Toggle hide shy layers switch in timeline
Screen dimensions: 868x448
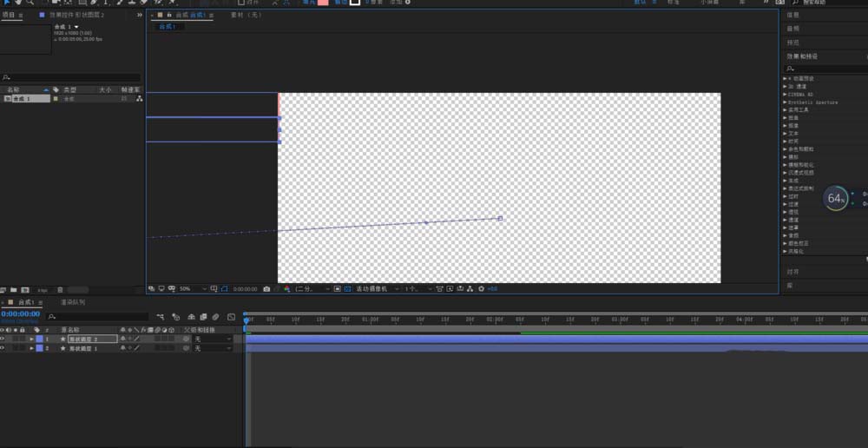192,317
